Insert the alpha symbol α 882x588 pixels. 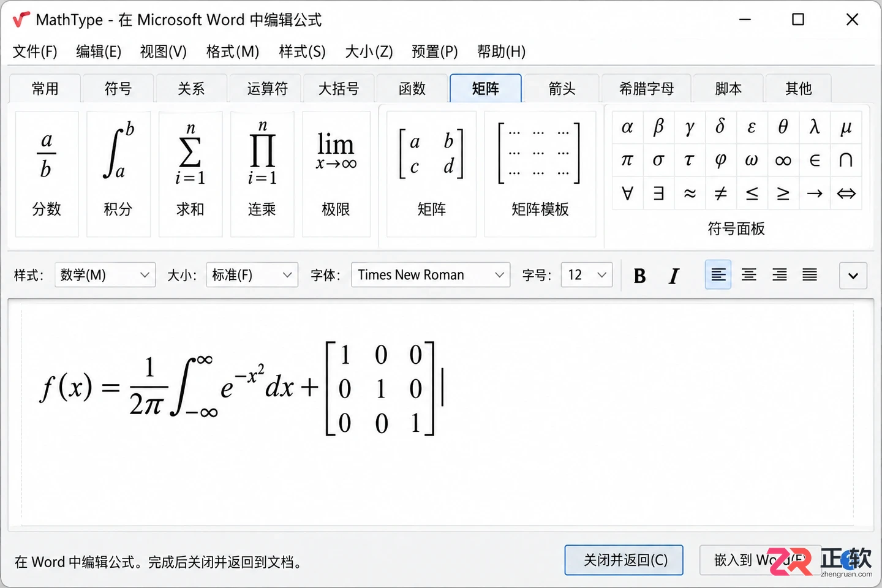pos(627,127)
